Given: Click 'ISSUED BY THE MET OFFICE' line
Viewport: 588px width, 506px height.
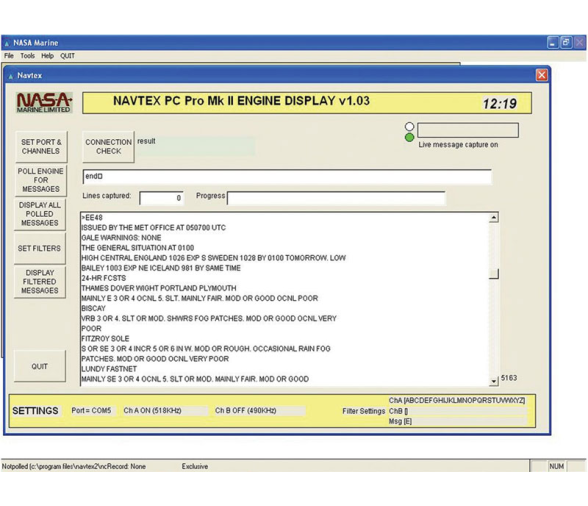Looking at the screenshot, I should tap(154, 228).
